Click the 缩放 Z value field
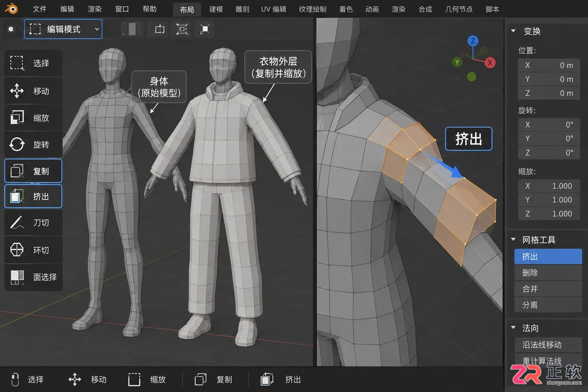This screenshot has width=588, height=392. 549,213
